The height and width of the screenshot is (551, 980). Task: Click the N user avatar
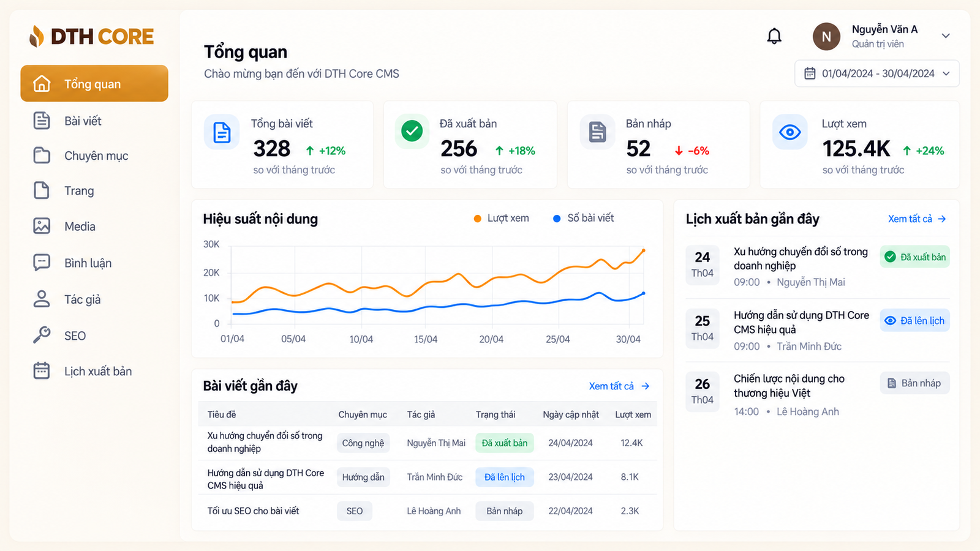coord(826,37)
